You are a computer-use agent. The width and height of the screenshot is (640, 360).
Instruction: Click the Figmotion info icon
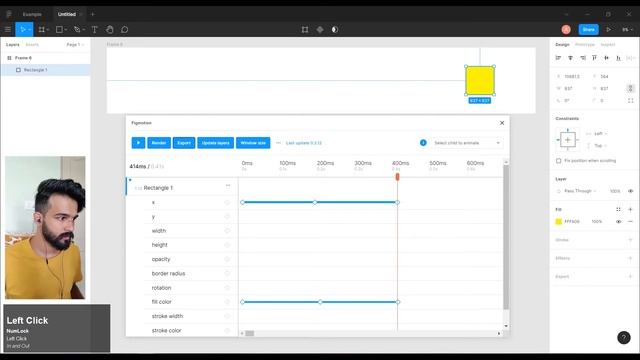click(423, 143)
